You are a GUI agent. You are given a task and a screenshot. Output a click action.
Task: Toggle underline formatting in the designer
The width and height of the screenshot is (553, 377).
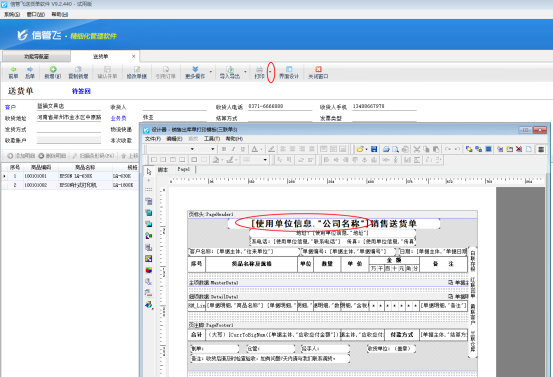point(243,149)
